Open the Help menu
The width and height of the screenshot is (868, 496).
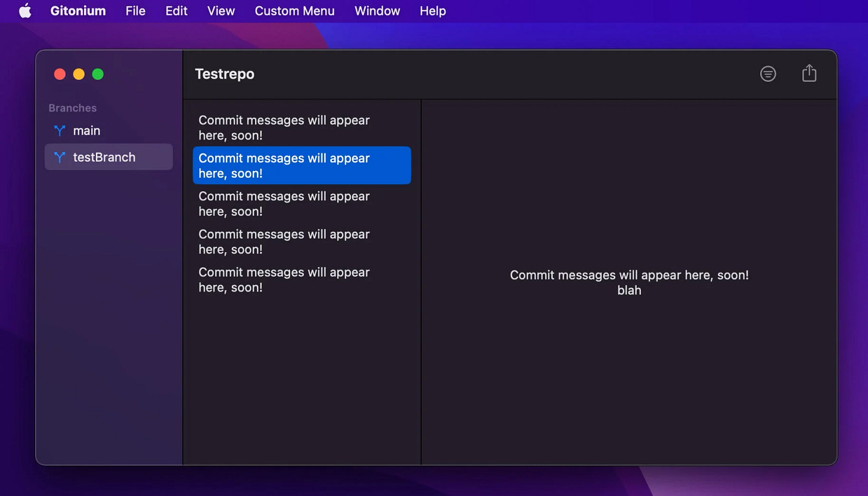pyautogui.click(x=433, y=11)
